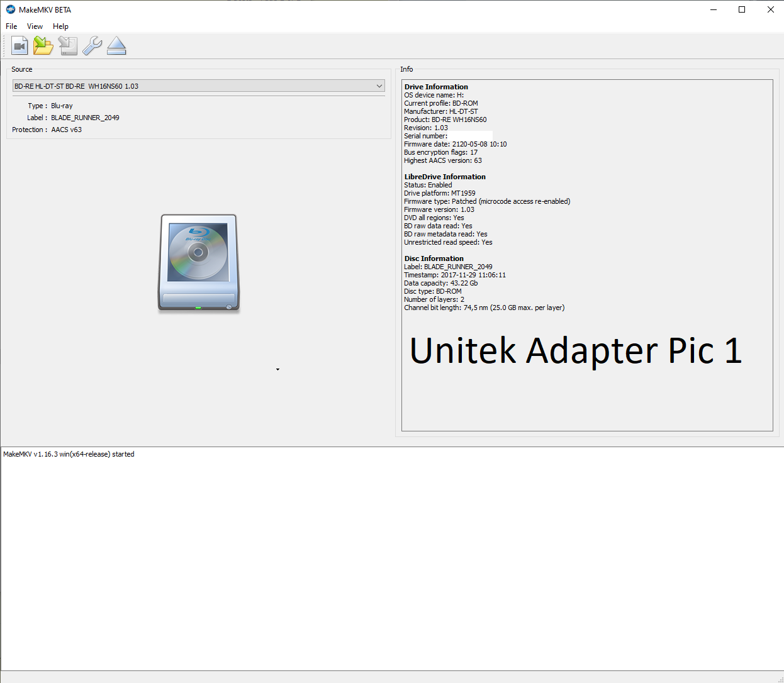Click the MakeMKV title bar app icon

[x=11, y=9]
